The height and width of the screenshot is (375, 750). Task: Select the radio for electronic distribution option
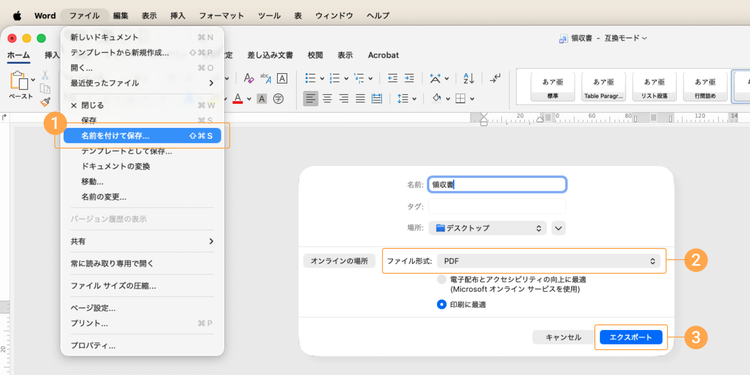click(x=441, y=280)
